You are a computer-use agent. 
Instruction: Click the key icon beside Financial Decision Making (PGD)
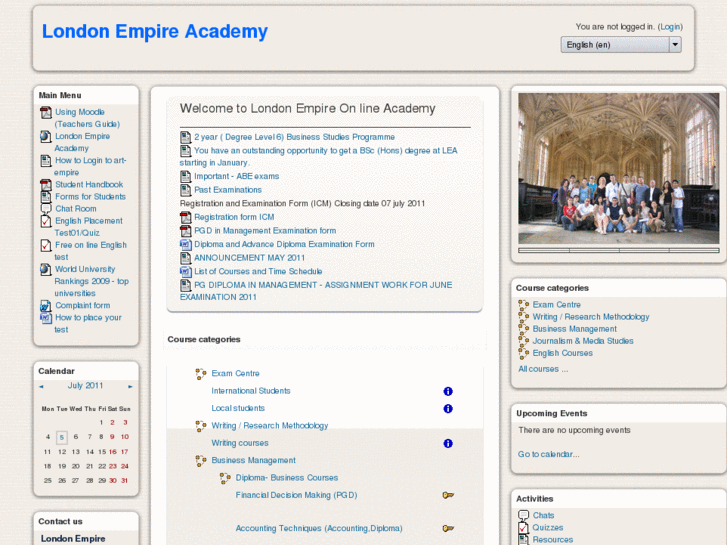tap(448, 495)
